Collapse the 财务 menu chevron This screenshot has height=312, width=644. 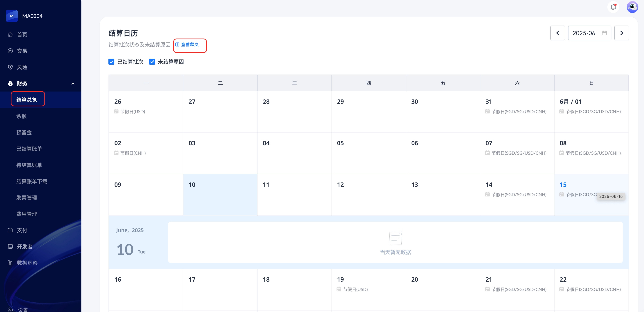point(73,84)
